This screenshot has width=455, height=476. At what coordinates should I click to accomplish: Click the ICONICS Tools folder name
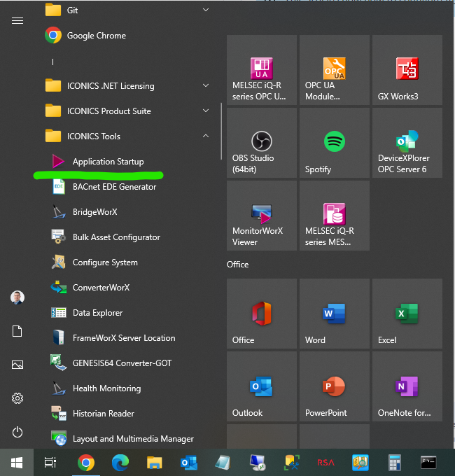click(x=94, y=136)
